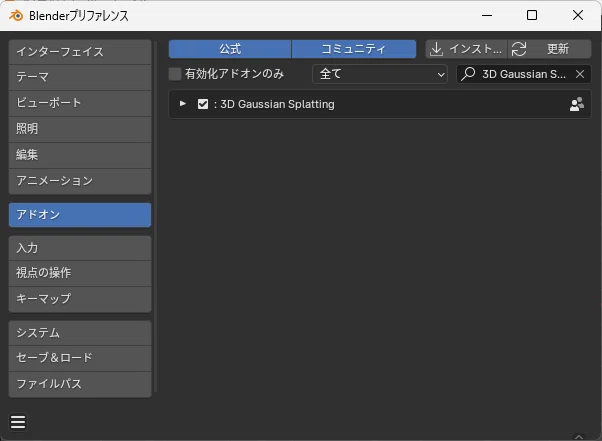
Task: Maximize the Blender preferences window
Action: click(532, 15)
